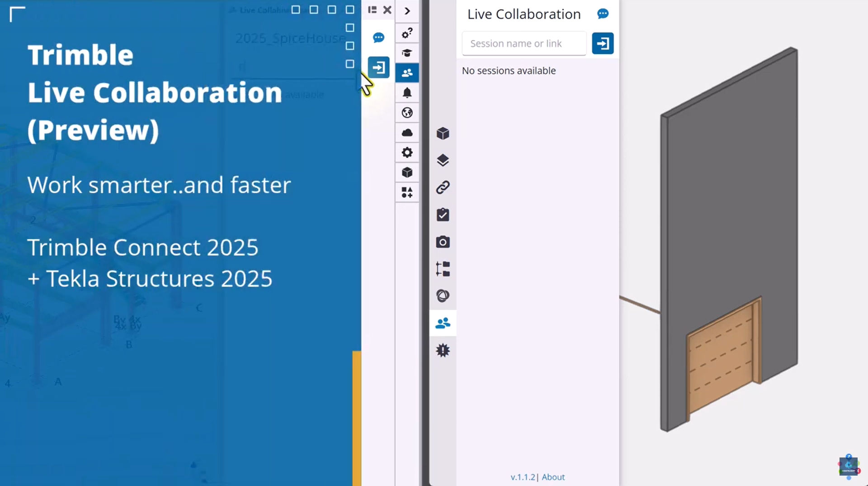Open the chain link icon tab

coord(443,187)
